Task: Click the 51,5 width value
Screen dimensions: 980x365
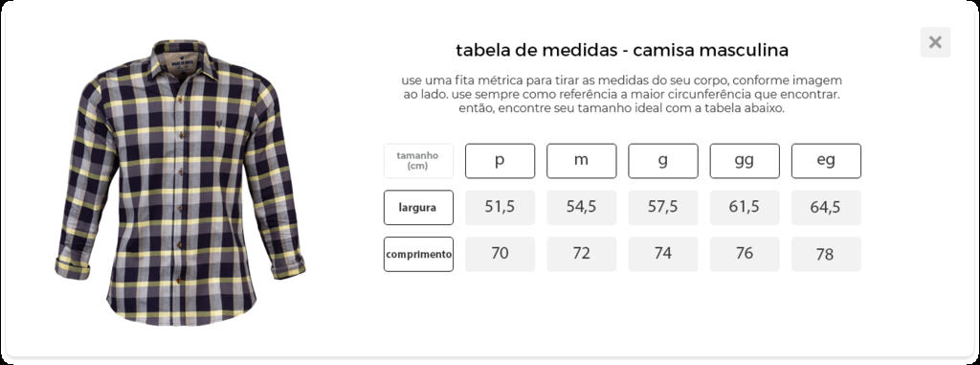Action: tap(500, 207)
